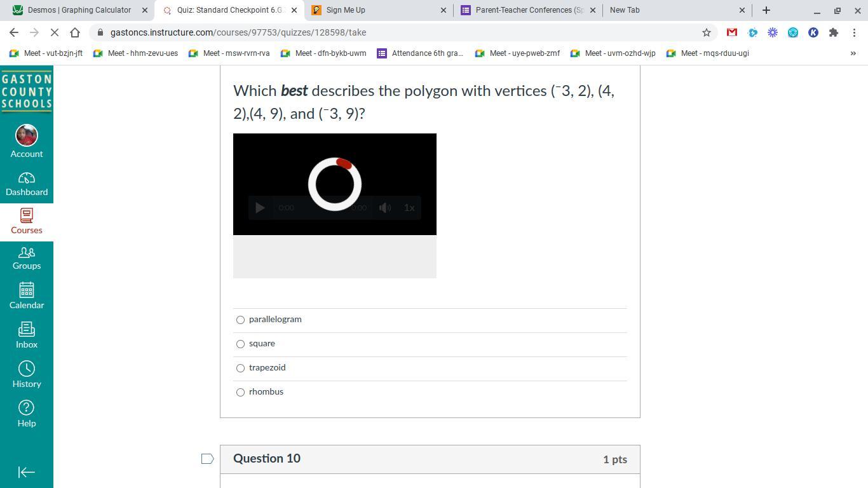Select the parallelogram answer option

click(x=240, y=320)
